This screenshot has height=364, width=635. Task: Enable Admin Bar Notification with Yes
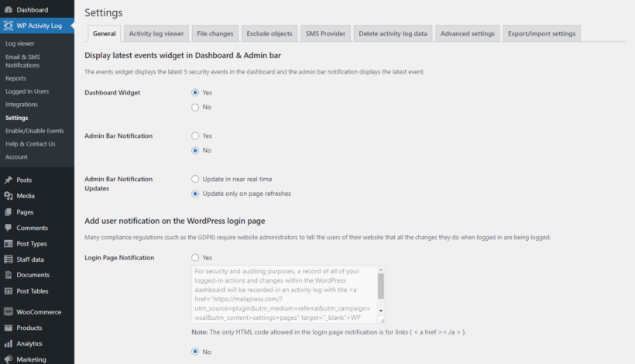point(195,136)
